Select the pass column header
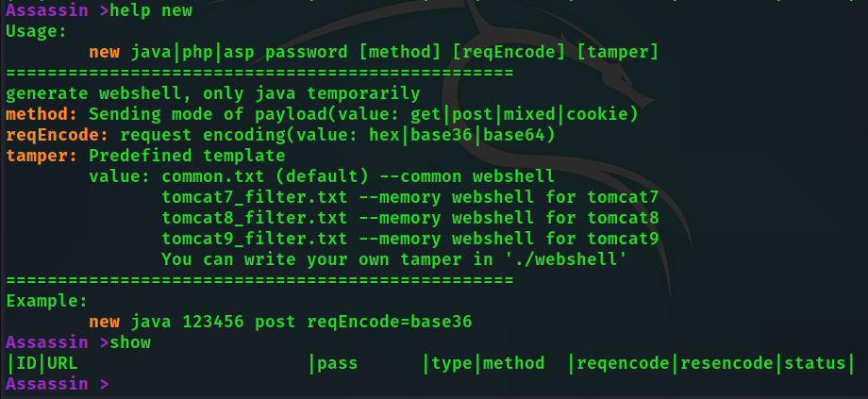This screenshot has height=399, width=868. tap(339, 363)
